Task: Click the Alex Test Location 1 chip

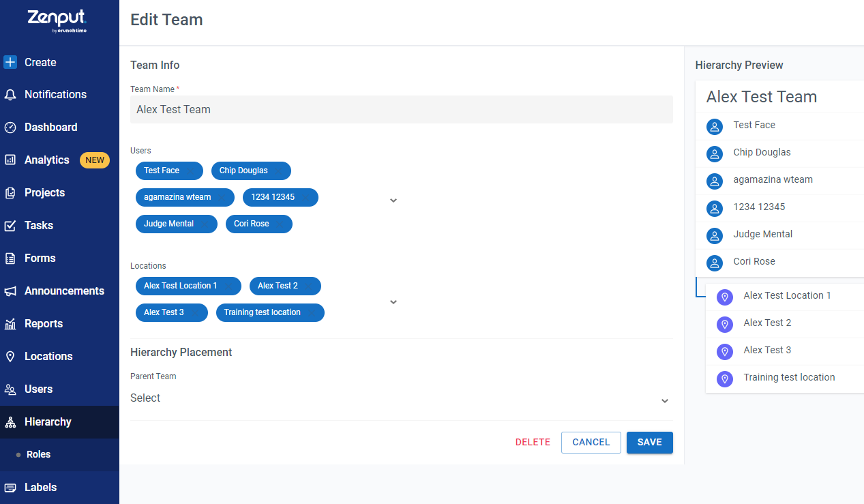Action: click(x=188, y=286)
